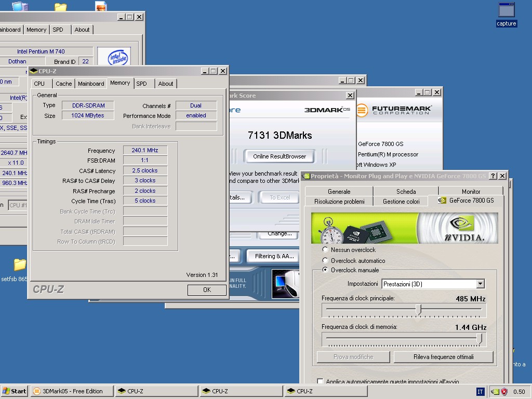Switch to 3DMark05 taskbar item
The width and height of the screenshot is (532, 399).
(x=72, y=391)
